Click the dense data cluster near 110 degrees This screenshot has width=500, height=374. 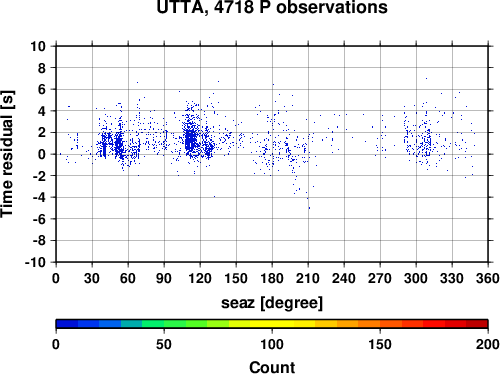(190, 138)
